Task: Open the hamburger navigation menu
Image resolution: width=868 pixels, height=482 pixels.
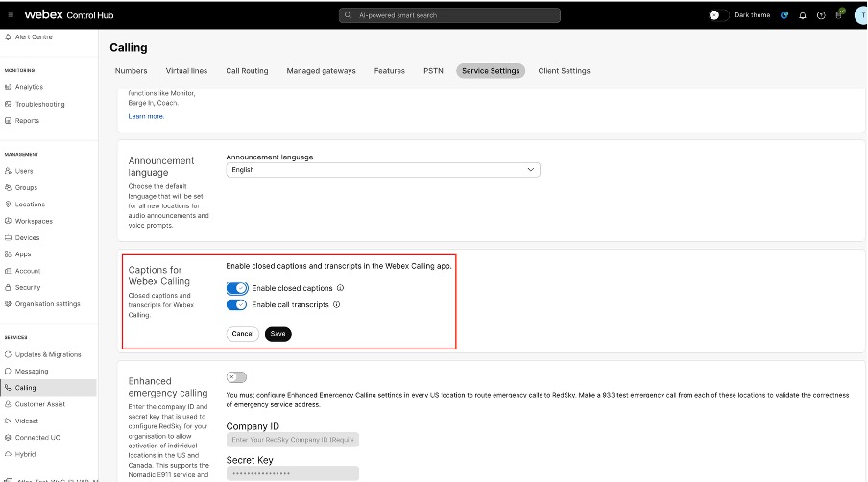Action: (x=11, y=15)
